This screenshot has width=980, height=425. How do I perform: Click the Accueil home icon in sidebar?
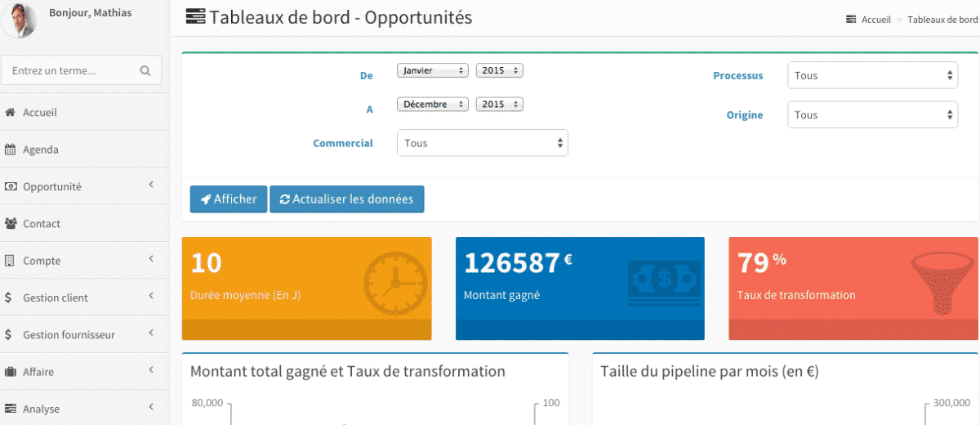pyautogui.click(x=11, y=113)
